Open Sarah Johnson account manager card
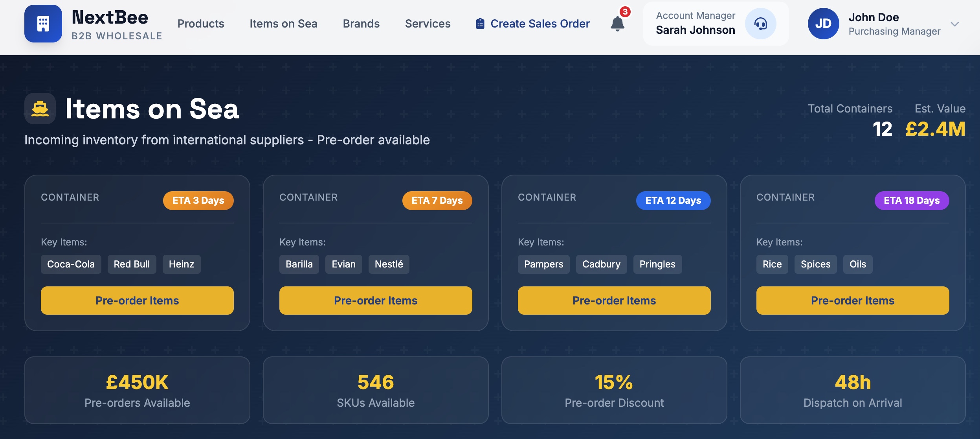Image resolution: width=980 pixels, height=439 pixels. 696,24
